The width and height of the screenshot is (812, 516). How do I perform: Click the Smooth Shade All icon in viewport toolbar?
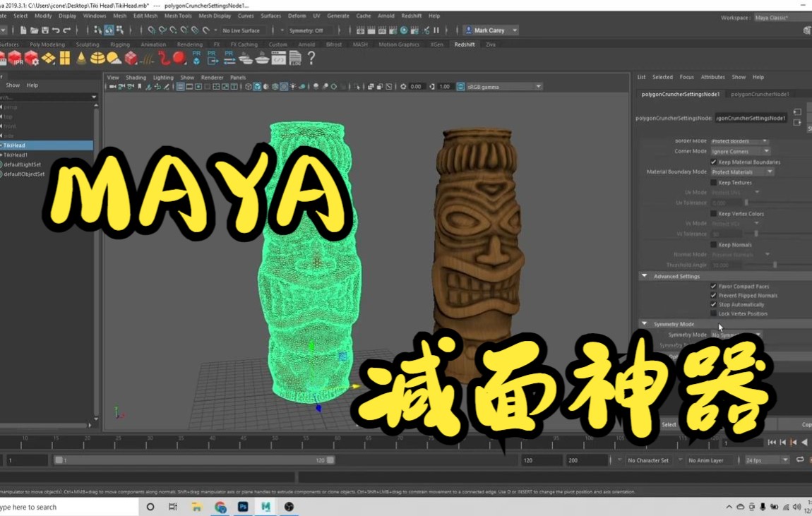(x=257, y=86)
